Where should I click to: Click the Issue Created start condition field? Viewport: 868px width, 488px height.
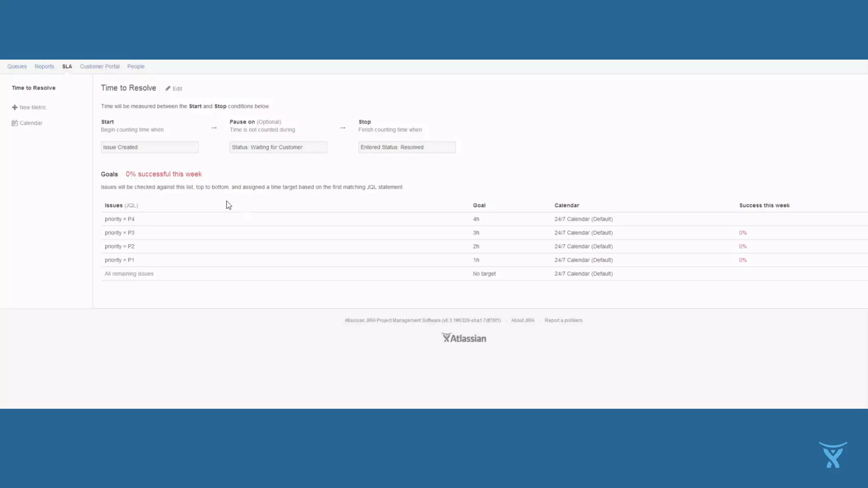click(149, 147)
